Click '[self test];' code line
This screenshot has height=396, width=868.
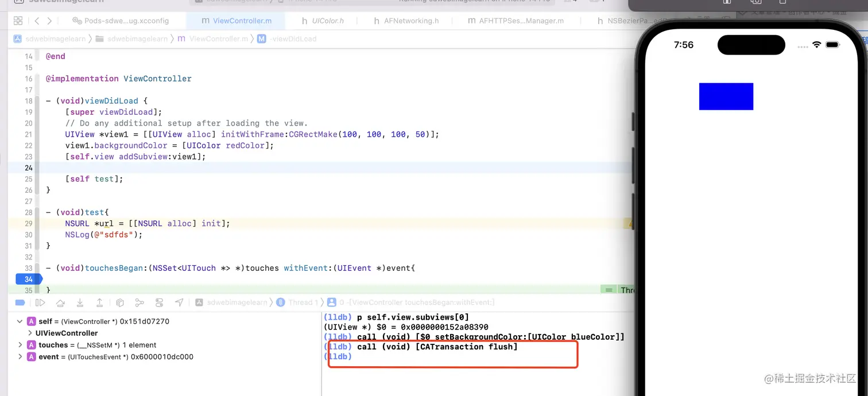(94, 179)
